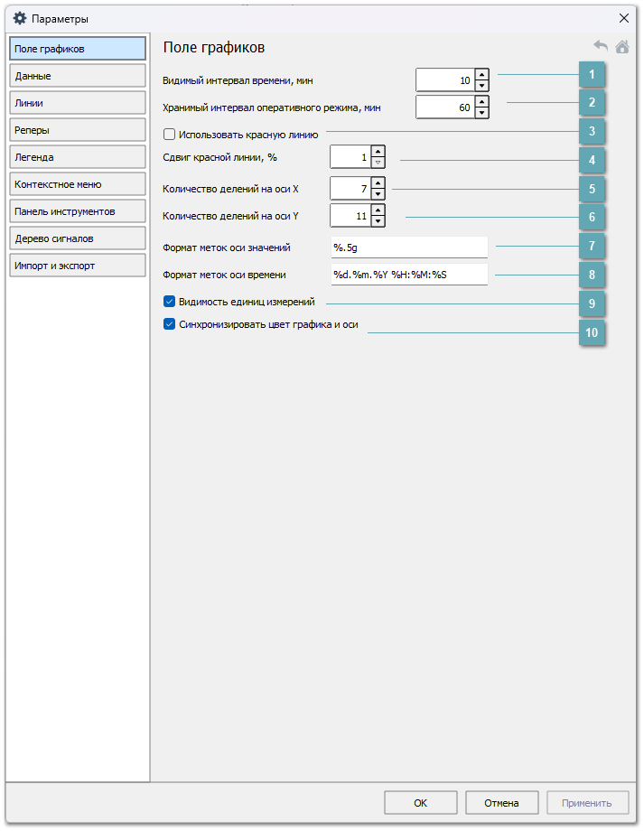The image size is (644, 831).
Task: Enable the 'Использовать красную линию' checkbox
Action: click(169, 135)
